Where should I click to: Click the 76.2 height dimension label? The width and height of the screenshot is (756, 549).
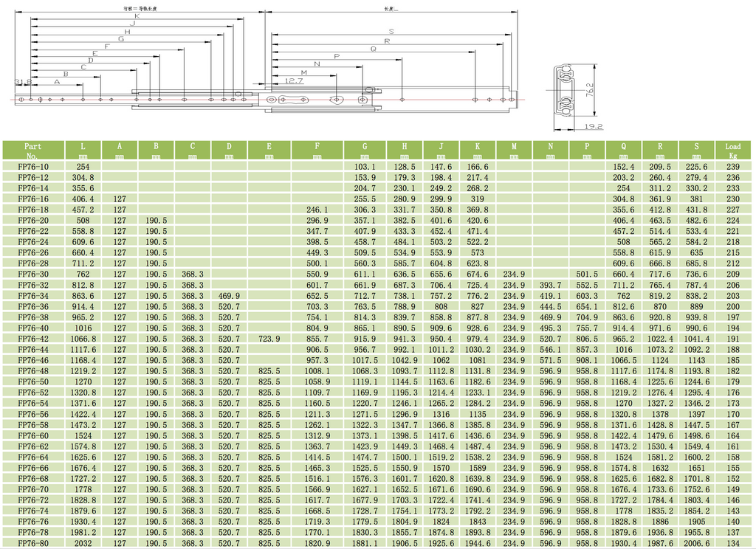click(x=590, y=89)
